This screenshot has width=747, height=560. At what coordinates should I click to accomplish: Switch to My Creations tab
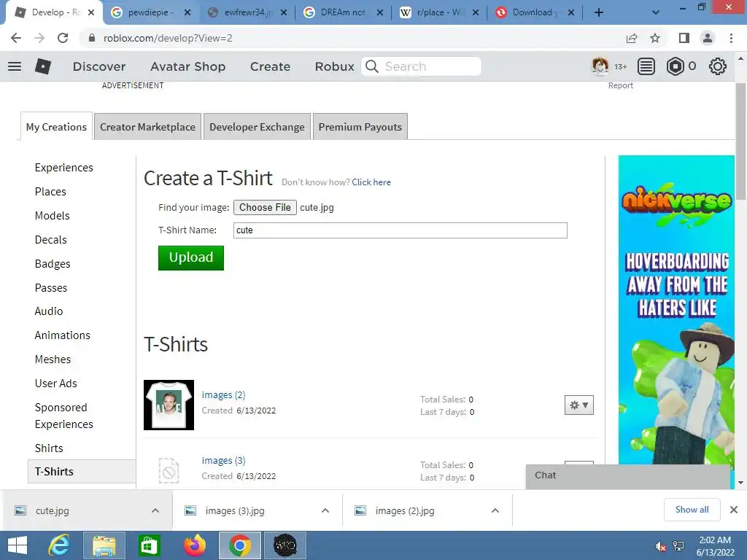click(x=56, y=127)
